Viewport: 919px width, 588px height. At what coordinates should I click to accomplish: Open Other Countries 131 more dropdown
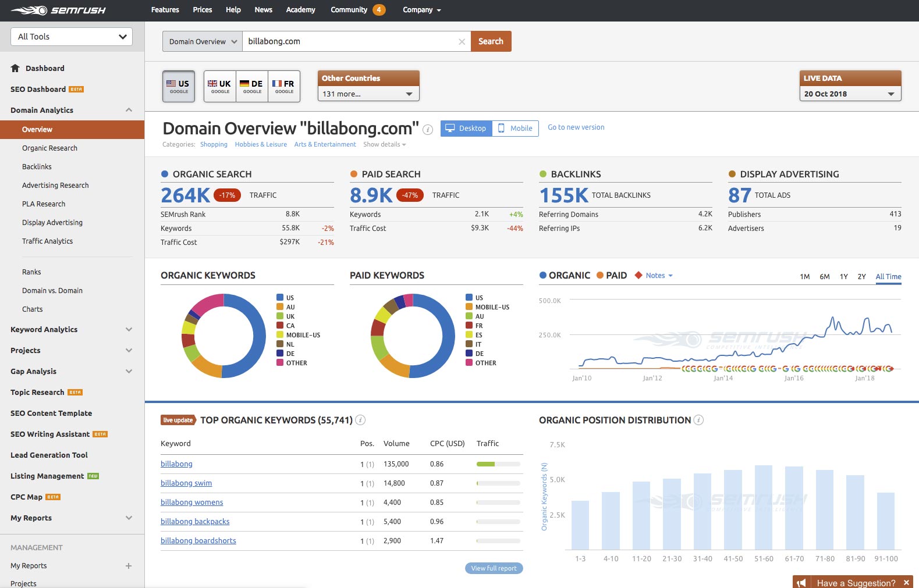pos(368,94)
